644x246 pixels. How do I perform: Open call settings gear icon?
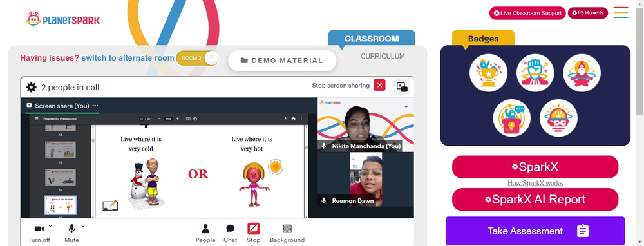click(x=31, y=87)
